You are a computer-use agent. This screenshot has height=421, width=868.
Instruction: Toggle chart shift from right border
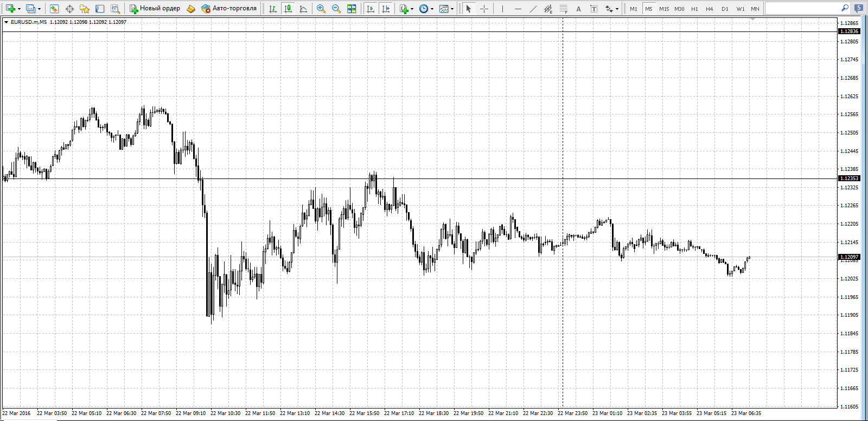[386, 9]
